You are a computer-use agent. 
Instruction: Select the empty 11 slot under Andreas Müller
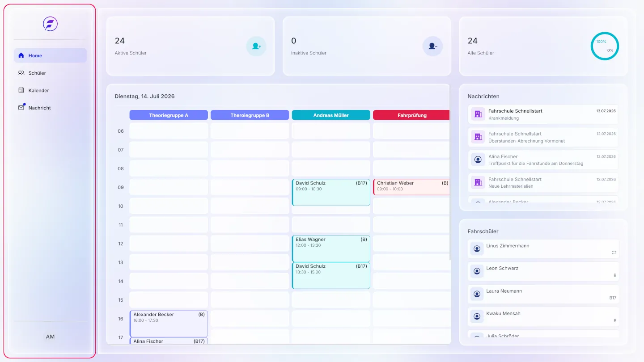(x=331, y=225)
